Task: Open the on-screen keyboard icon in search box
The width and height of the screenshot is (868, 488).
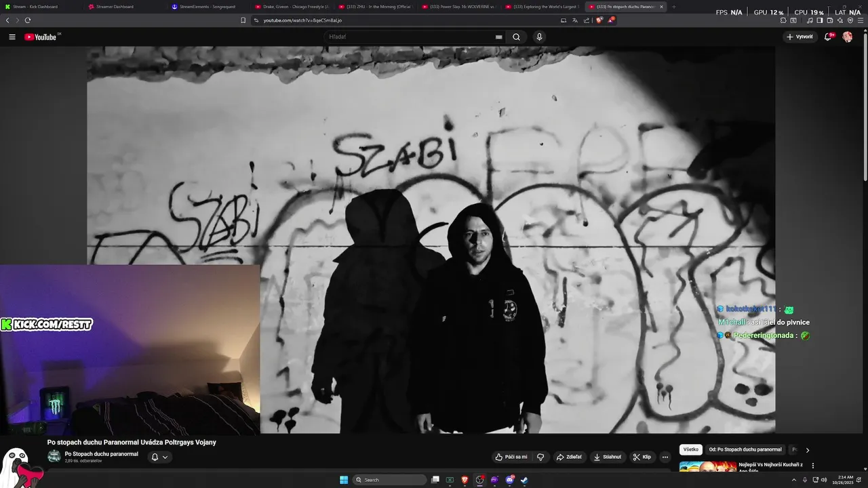Action: pos(499,37)
